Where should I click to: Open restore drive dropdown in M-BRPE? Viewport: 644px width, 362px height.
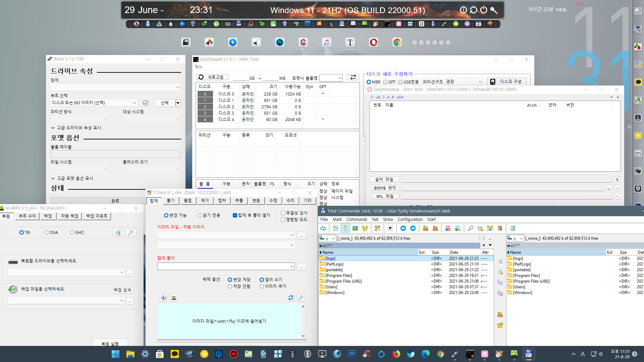(x=66, y=273)
